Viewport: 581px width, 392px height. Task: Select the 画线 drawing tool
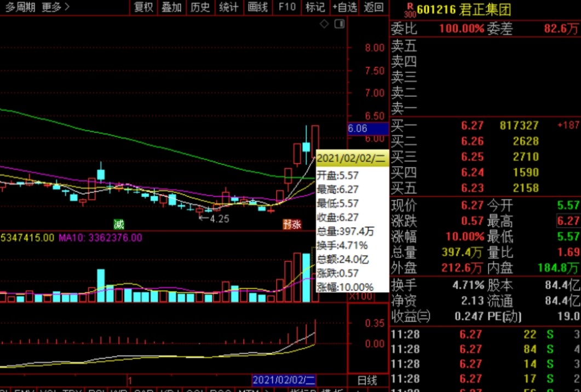tap(257, 7)
